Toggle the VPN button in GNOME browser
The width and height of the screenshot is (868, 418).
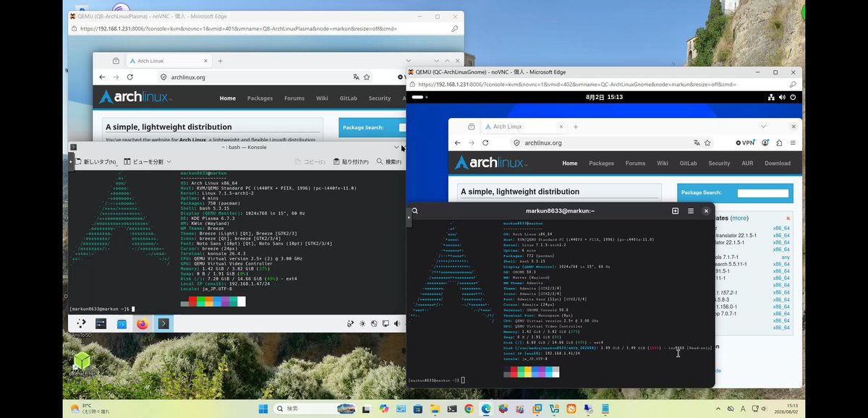(745, 143)
